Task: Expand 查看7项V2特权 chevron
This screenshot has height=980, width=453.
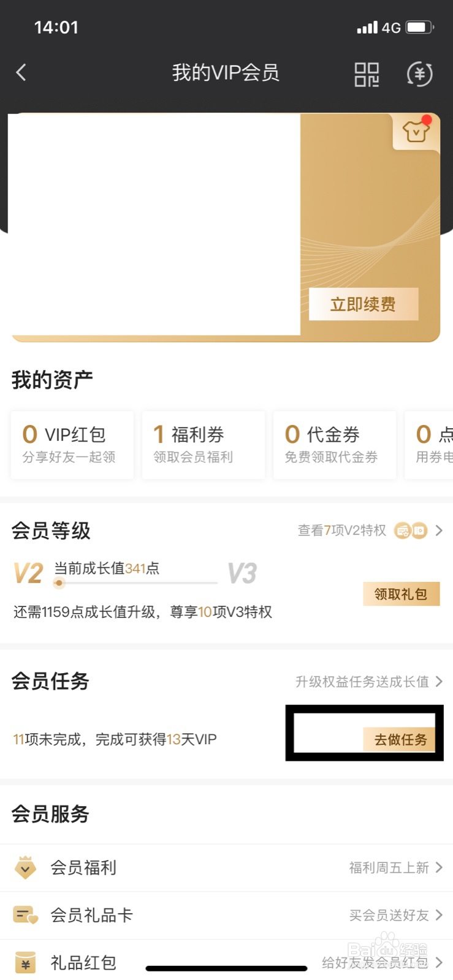Action: coord(439,530)
